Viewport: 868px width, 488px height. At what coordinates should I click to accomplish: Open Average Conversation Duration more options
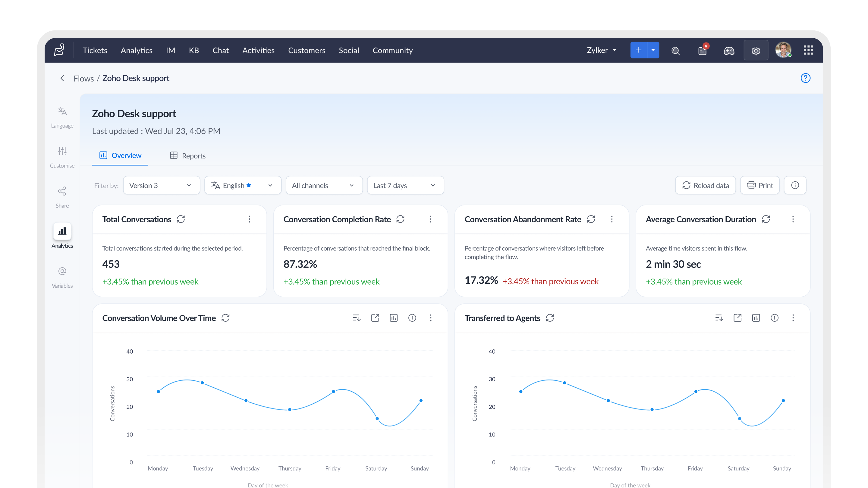pyautogui.click(x=793, y=219)
